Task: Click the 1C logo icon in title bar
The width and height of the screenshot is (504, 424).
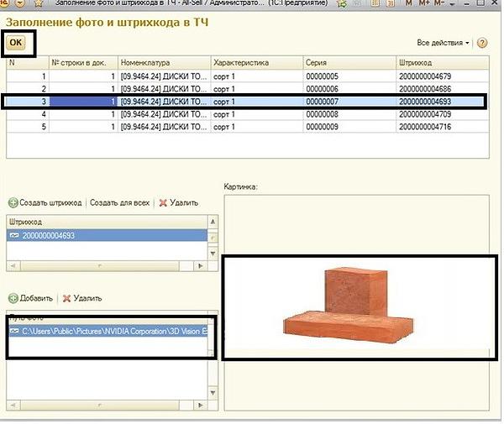Action: [x=6, y=5]
